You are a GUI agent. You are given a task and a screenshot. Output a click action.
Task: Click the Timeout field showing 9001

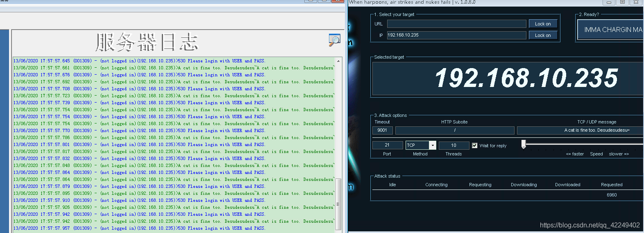coord(382,130)
